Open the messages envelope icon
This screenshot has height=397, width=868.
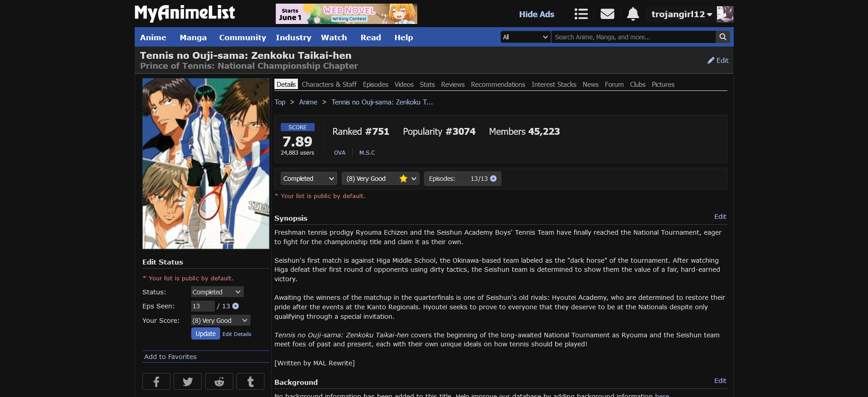pyautogui.click(x=607, y=14)
